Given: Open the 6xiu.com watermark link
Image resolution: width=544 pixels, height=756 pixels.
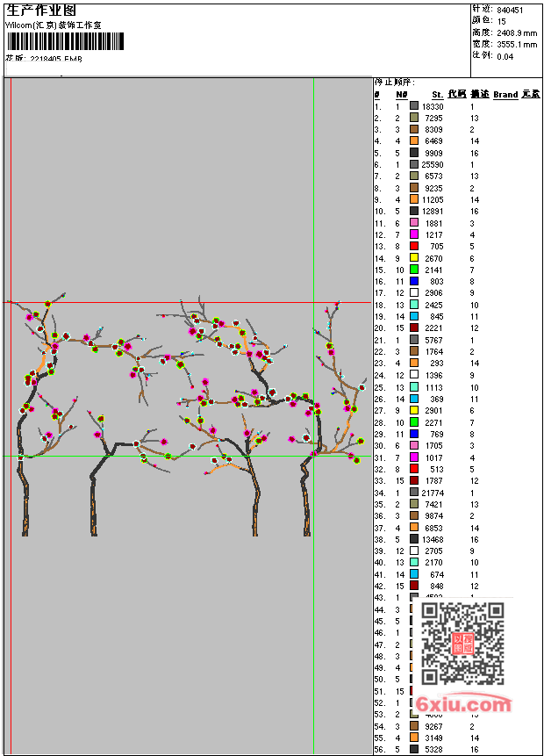Looking at the screenshot, I should [462, 705].
